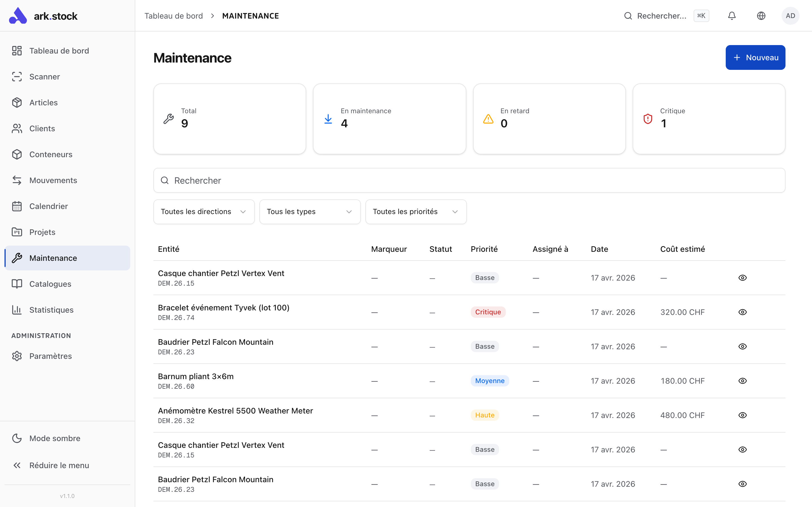Click the AD user avatar

(x=790, y=16)
